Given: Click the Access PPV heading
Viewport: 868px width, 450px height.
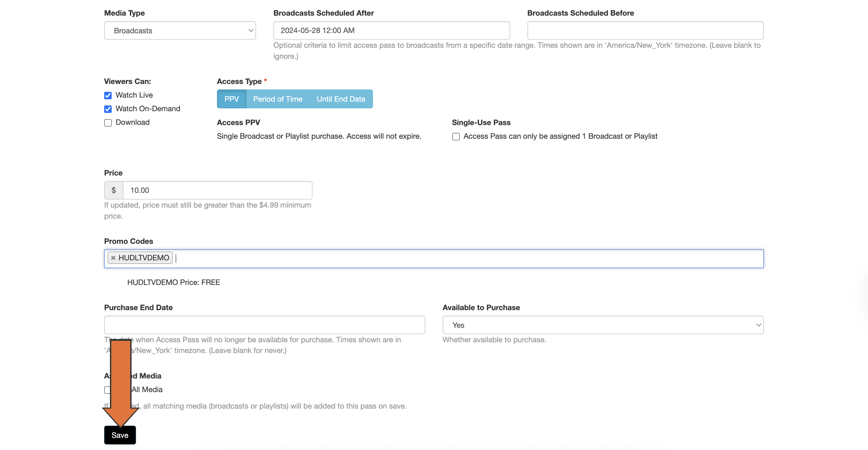Looking at the screenshot, I should tap(238, 122).
